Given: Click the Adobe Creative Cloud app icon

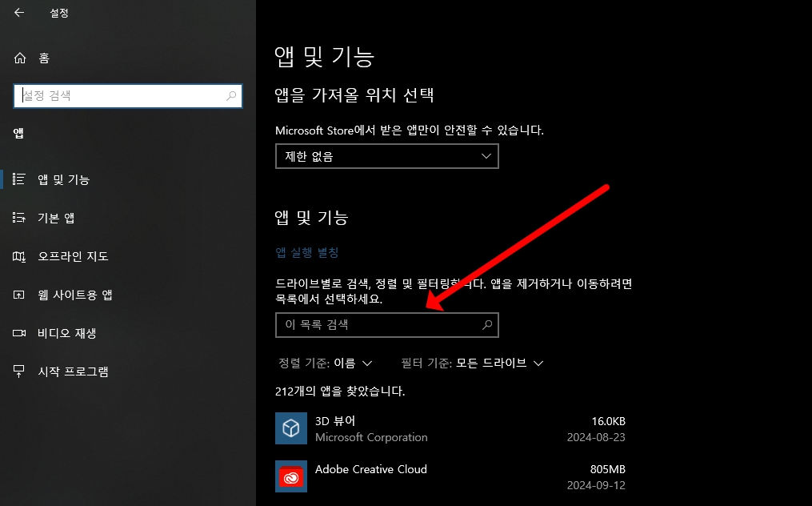Looking at the screenshot, I should coord(291,476).
